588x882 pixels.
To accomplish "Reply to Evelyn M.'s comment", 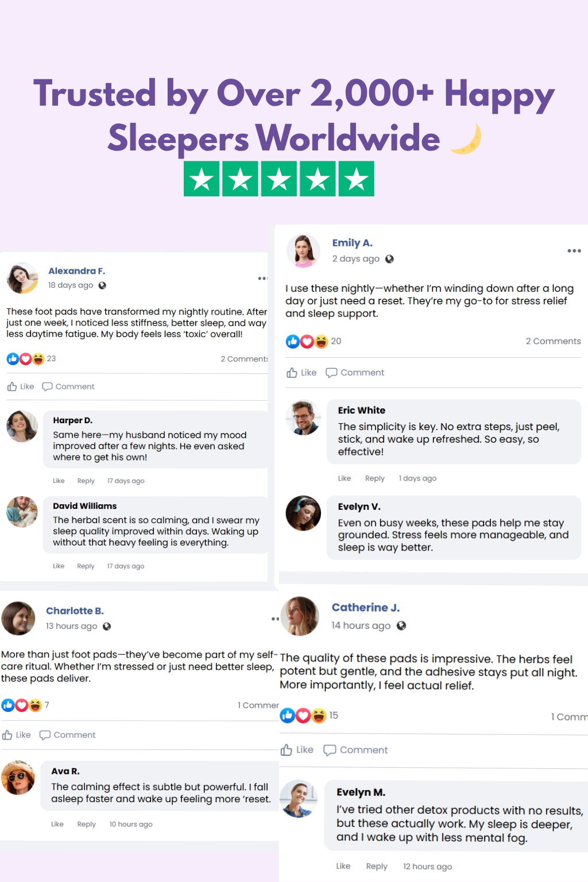I will [x=377, y=866].
